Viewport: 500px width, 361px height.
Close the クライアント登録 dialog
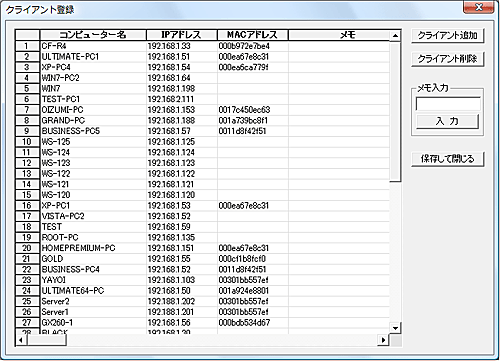[x=479, y=7]
